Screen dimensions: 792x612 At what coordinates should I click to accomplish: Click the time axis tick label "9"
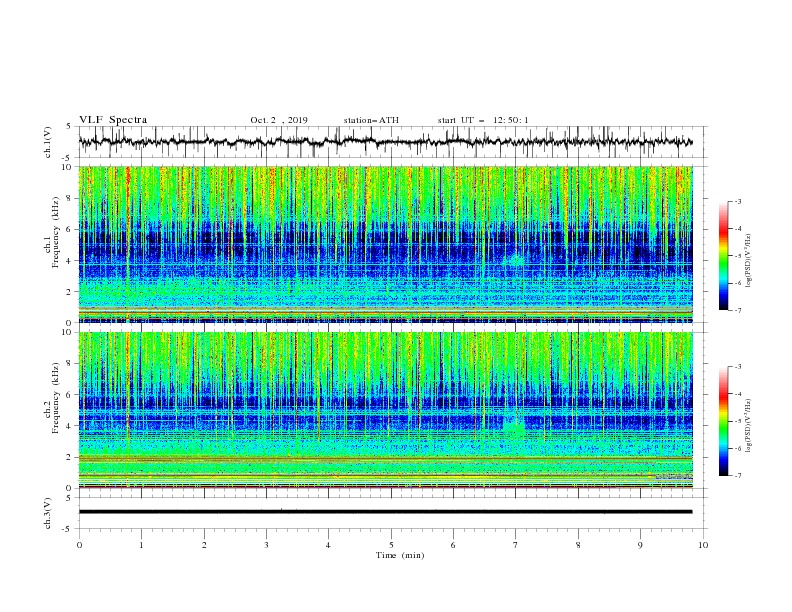click(640, 545)
